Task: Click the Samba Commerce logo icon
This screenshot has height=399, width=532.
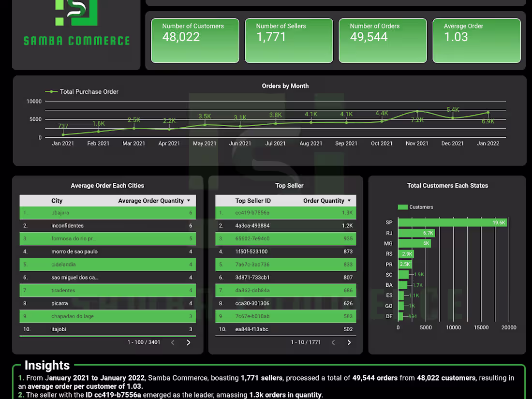Action: 76,13
